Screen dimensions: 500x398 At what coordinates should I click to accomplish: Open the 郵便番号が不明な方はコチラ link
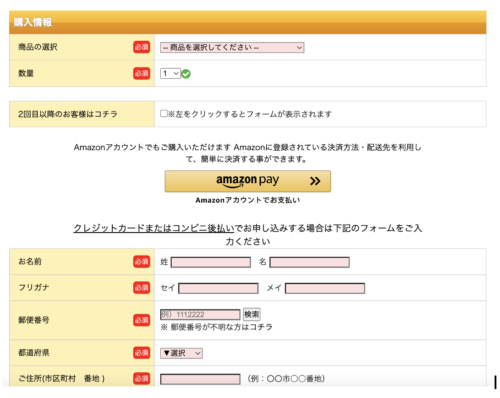(221, 327)
